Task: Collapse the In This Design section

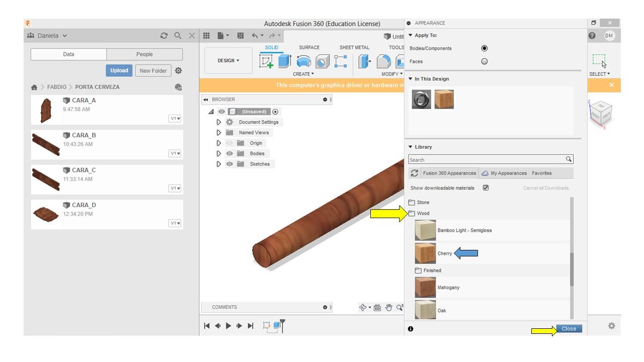Action: click(411, 79)
